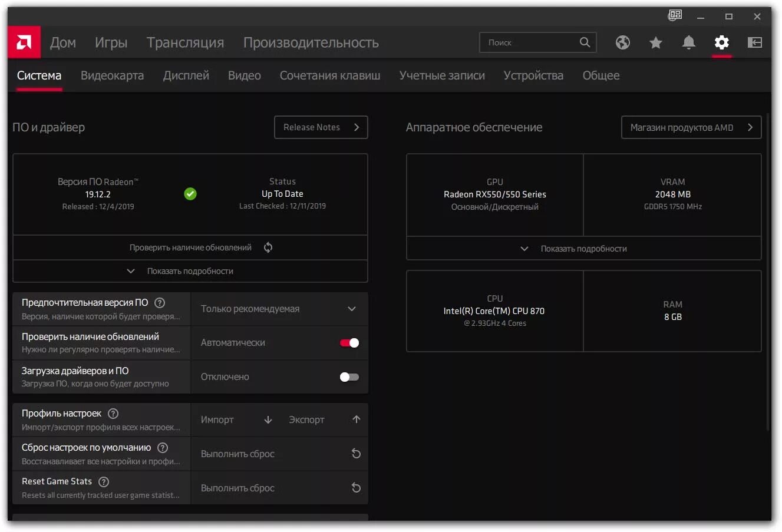Click Выполнить сброс for Reset Game Stats

pyautogui.click(x=279, y=488)
